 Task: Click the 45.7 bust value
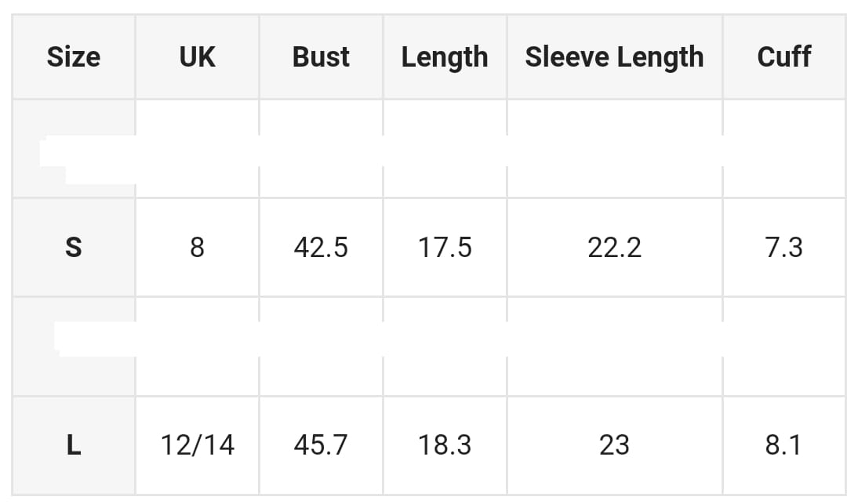(321, 445)
